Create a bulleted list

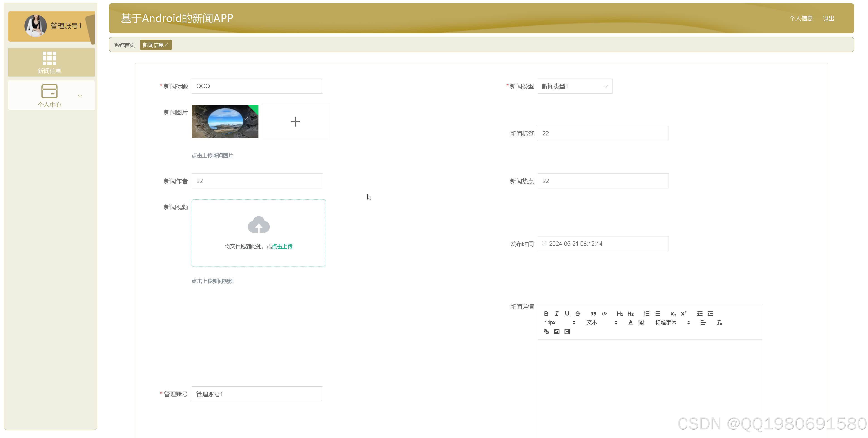click(657, 314)
